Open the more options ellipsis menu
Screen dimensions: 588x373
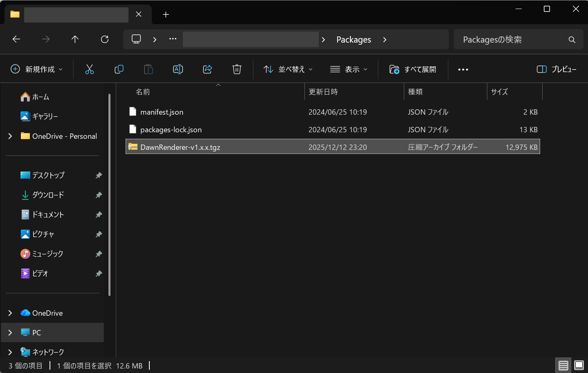pos(463,69)
